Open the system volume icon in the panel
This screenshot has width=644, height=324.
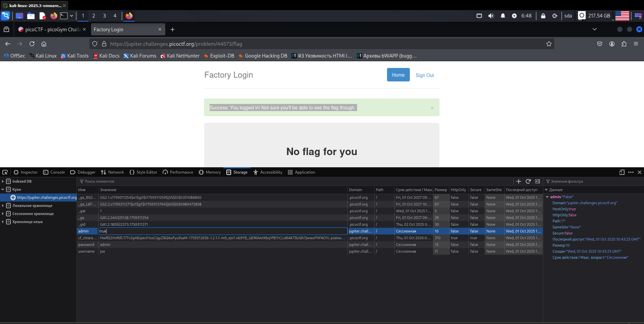[x=491, y=16]
